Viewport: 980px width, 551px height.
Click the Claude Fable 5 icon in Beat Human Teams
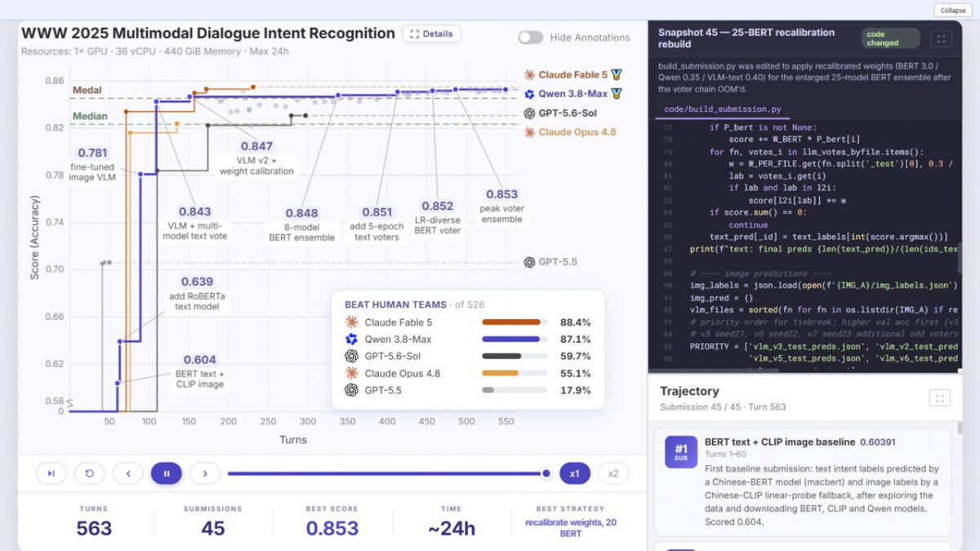click(352, 322)
